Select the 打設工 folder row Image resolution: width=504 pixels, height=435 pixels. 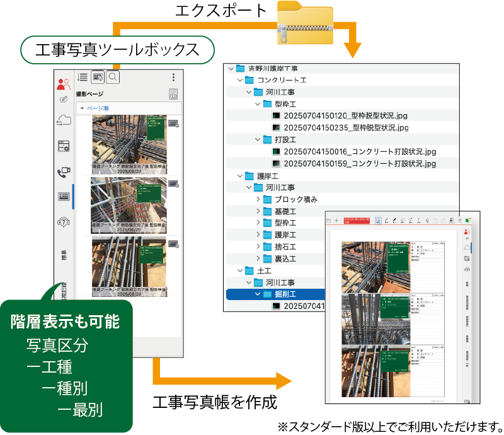343,139
